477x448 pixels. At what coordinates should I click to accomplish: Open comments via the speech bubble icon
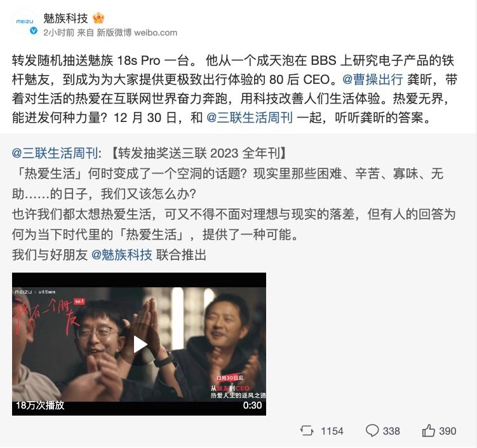tap(372, 431)
